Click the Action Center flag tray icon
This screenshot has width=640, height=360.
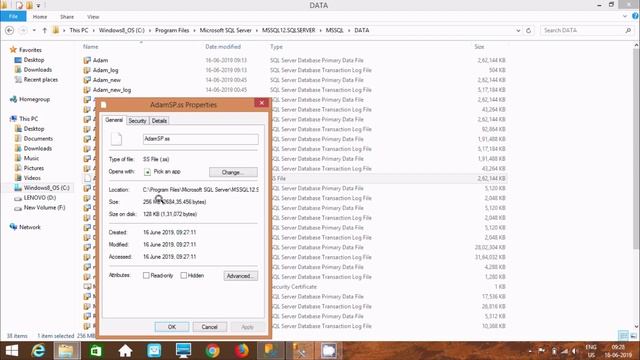(x=542, y=351)
